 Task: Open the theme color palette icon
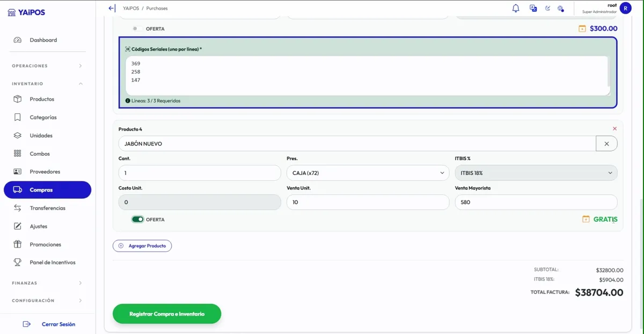561,8
